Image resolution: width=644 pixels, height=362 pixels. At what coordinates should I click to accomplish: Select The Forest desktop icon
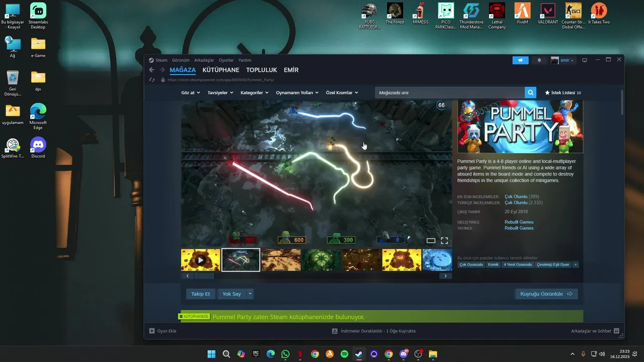pyautogui.click(x=395, y=14)
